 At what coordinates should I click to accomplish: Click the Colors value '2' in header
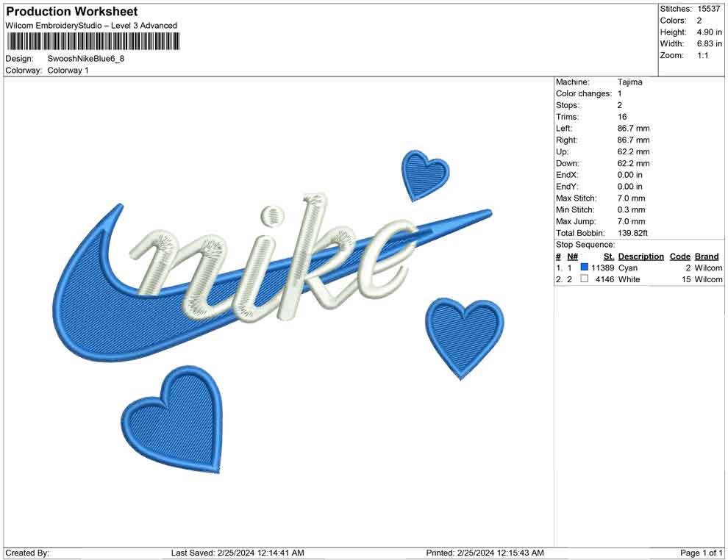[x=699, y=21]
